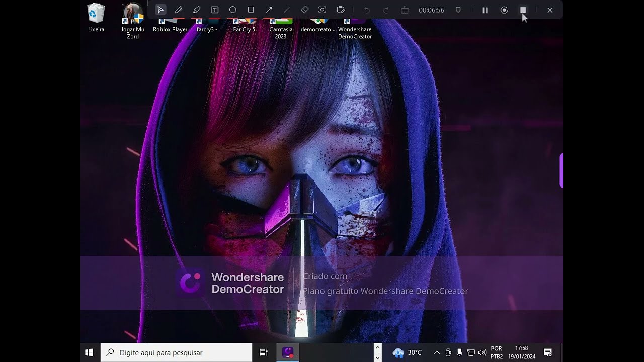The height and width of the screenshot is (362, 644).
Task: Open the Lixeira recycle bin icon
Action: pos(96,18)
